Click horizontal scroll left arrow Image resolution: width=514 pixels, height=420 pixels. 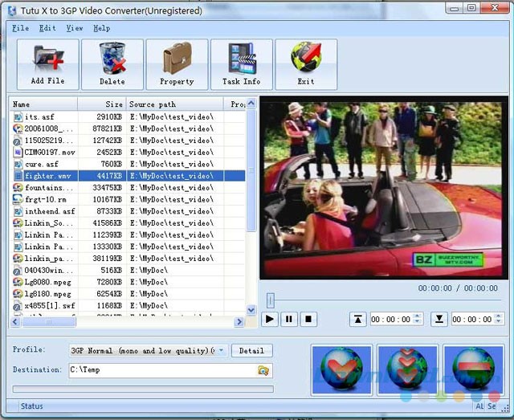[x=15, y=322]
